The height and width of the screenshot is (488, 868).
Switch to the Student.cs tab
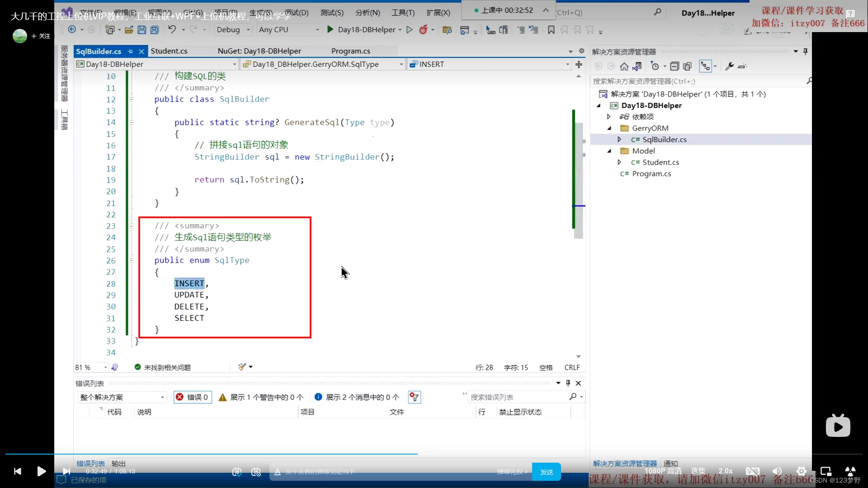(169, 51)
